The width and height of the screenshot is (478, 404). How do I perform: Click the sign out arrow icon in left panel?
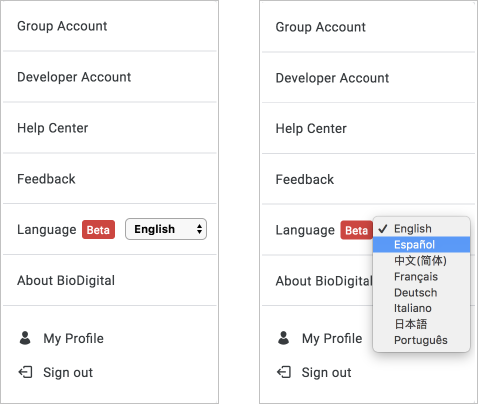point(25,372)
